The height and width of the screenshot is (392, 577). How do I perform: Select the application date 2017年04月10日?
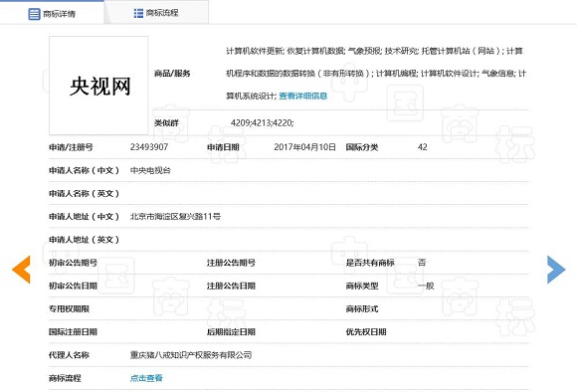pos(304,147)
